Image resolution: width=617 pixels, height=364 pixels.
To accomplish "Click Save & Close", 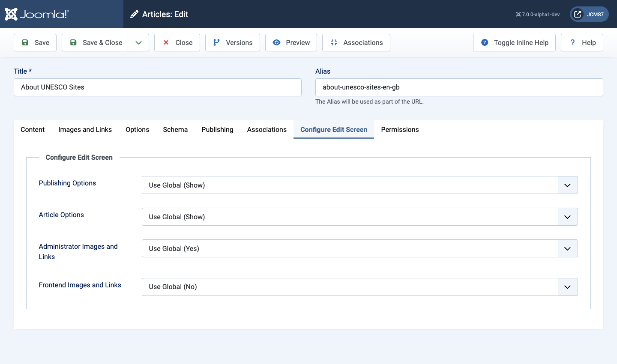I will click(x=95, y=42).
